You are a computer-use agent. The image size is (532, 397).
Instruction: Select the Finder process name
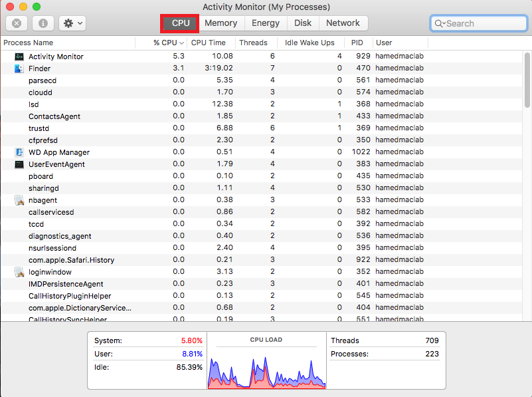[39, 68]
